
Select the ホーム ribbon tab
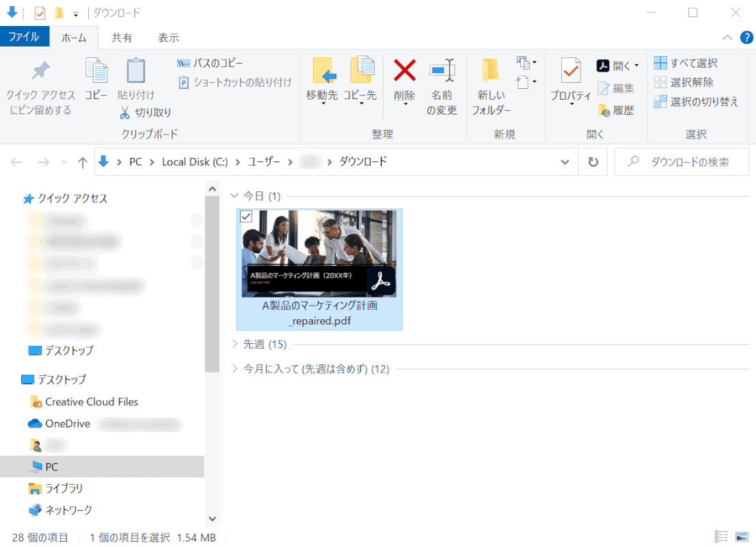tap(74, 38)
